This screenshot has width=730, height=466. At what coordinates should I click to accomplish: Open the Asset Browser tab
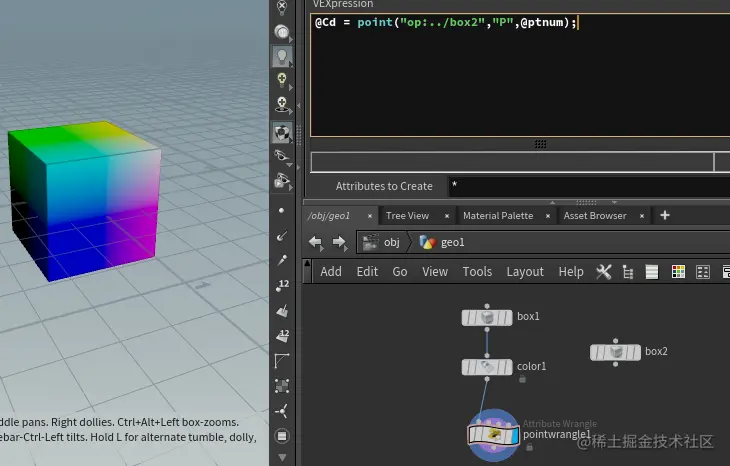[x=595, y=216]
